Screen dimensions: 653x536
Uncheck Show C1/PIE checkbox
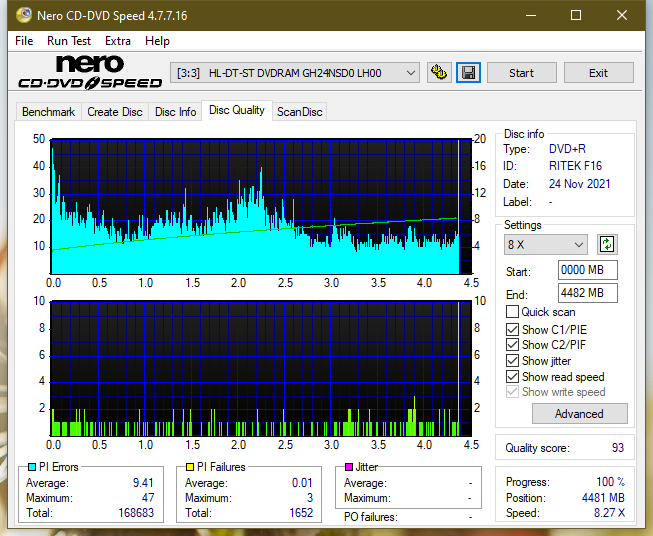pyautogui.click(x=512, y=329)
